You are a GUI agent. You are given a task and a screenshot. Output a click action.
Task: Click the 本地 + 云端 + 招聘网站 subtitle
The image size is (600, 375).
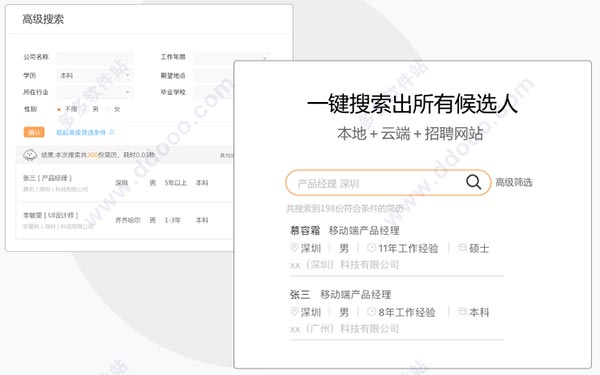coord(410,134)
